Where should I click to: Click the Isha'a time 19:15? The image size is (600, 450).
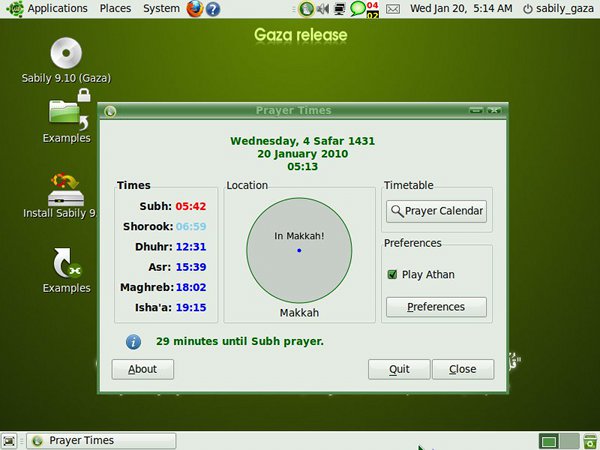[x=191, y=308]
